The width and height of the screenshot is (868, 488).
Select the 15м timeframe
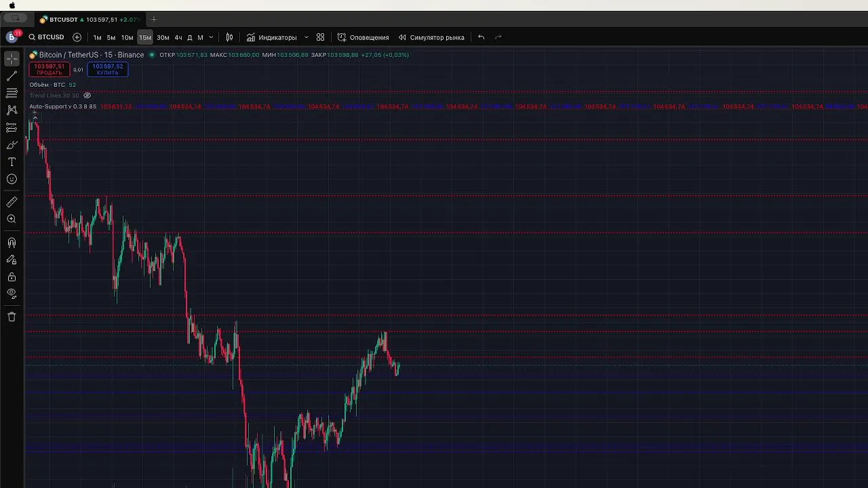coord(145,37)
